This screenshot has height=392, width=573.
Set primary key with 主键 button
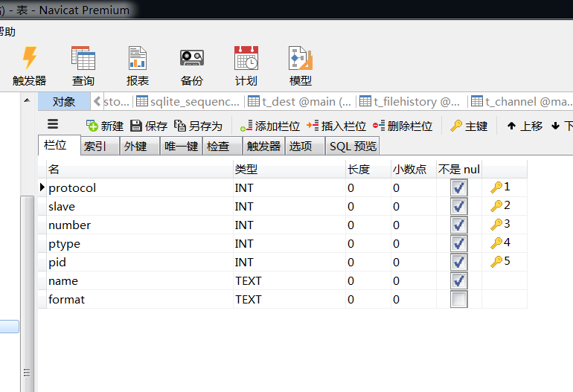(469, 126)
